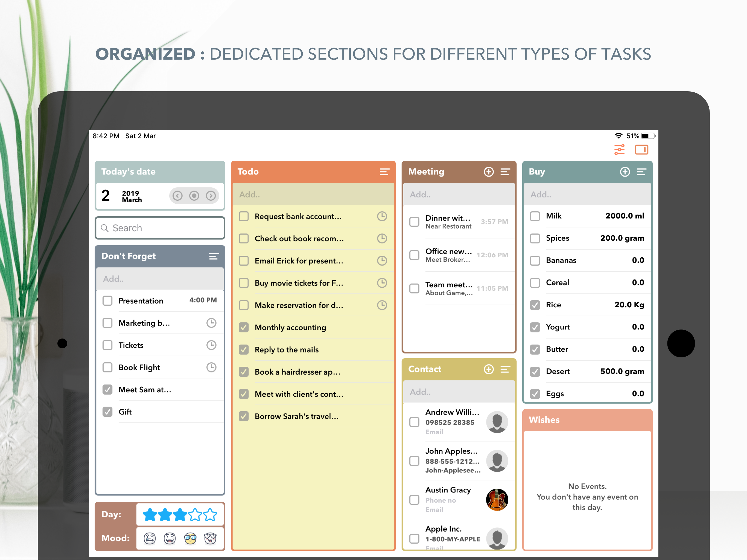The image size is (747, 560).
Task: Set reminder clock for Book Flight item
Action: click(x=211, y=367)
